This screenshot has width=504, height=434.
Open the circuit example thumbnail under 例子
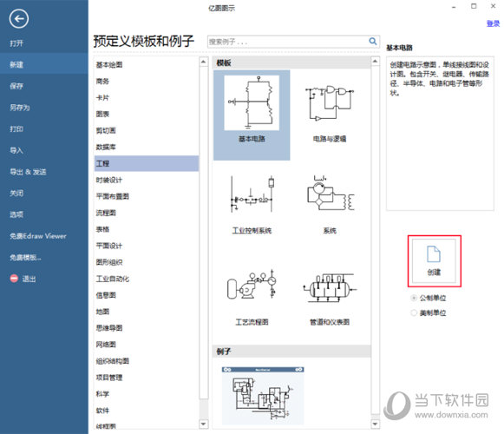tap(263, 396)
